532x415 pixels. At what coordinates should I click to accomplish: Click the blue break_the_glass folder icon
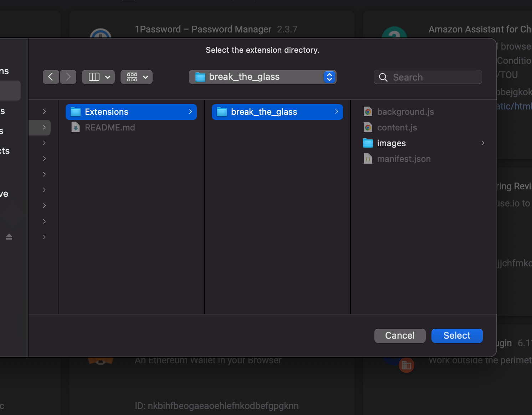(222, 112)
